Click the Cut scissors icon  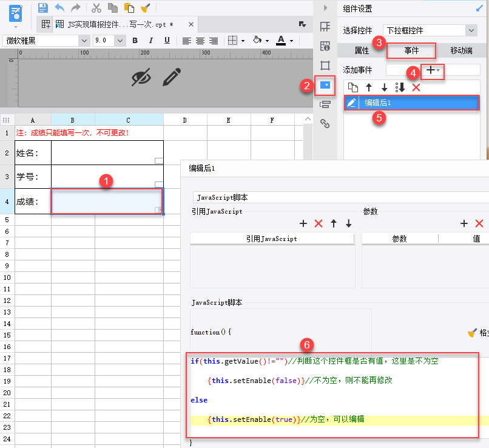[x=96, y=8]
